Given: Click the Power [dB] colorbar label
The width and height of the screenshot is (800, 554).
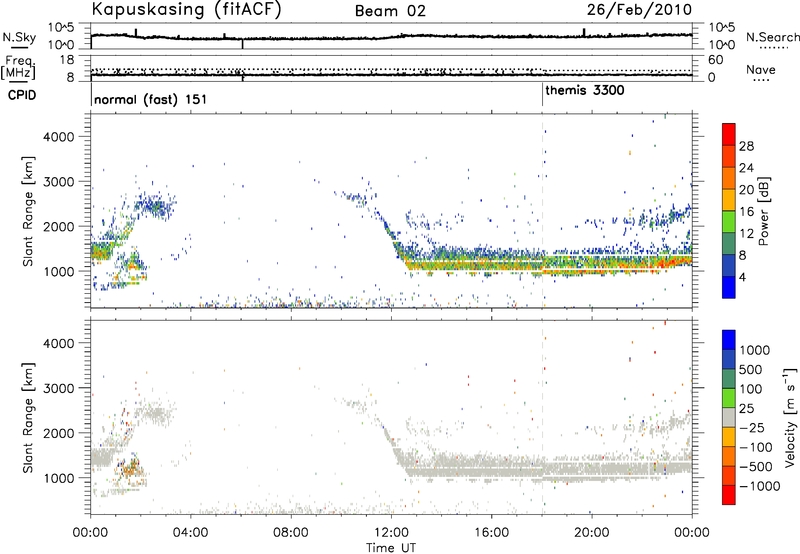Looking at the screenshot, I should tap(763, 211).
